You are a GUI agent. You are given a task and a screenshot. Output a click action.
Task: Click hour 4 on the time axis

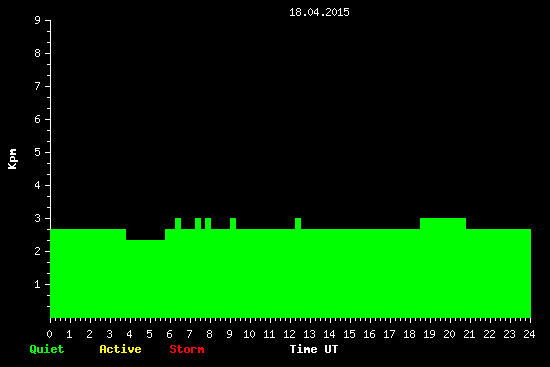point(129,334)
